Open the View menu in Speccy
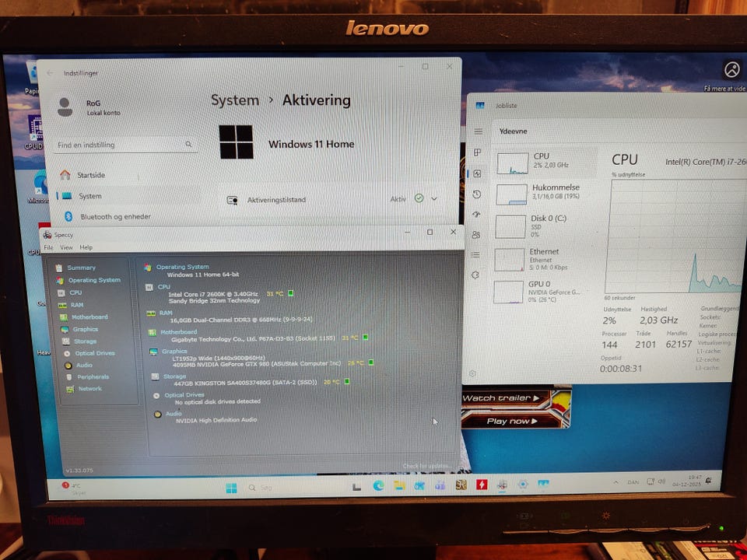Viewport: 747px width, 560px height. pos(66,247)
